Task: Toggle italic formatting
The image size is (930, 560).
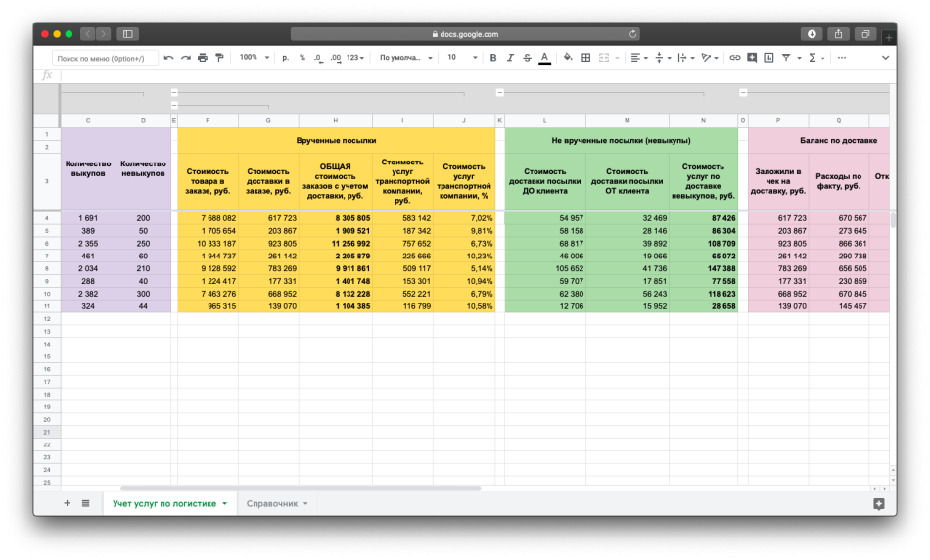Action: click(x=511, y=58)
